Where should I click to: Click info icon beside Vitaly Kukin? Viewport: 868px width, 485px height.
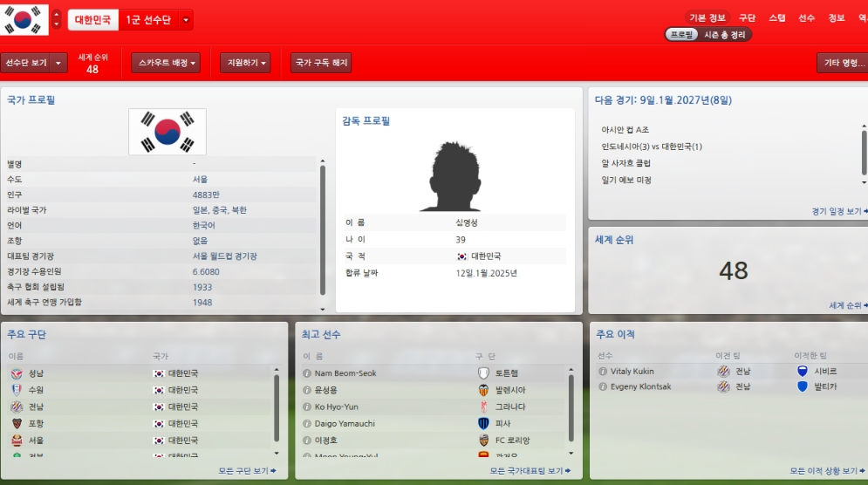(x=602, y=372)
